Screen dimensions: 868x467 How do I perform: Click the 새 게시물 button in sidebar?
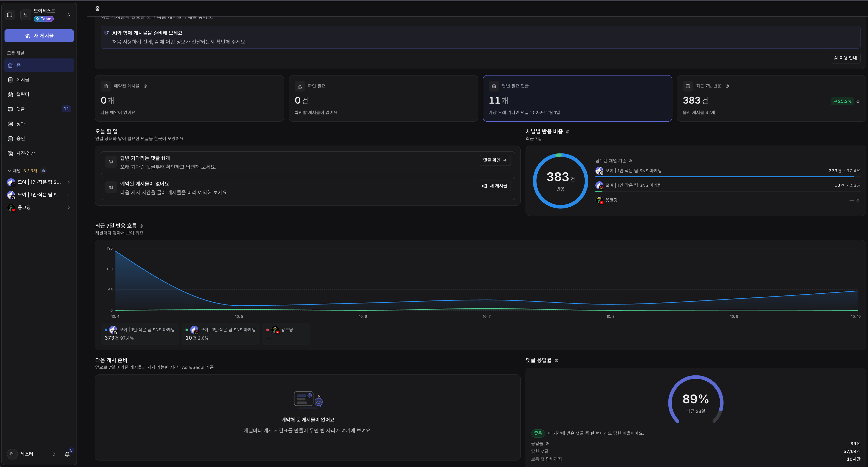[39, 36]
